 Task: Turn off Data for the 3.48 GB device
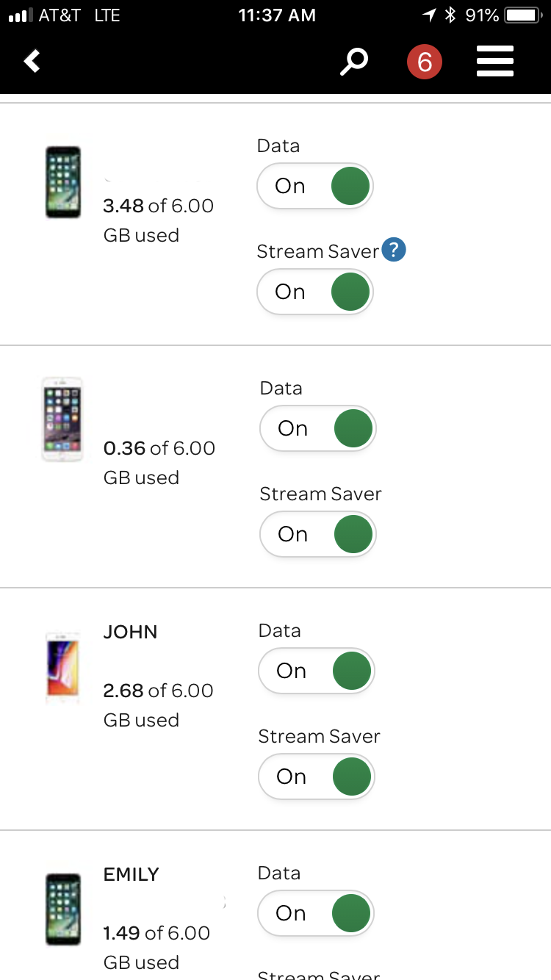pos(315,187)
